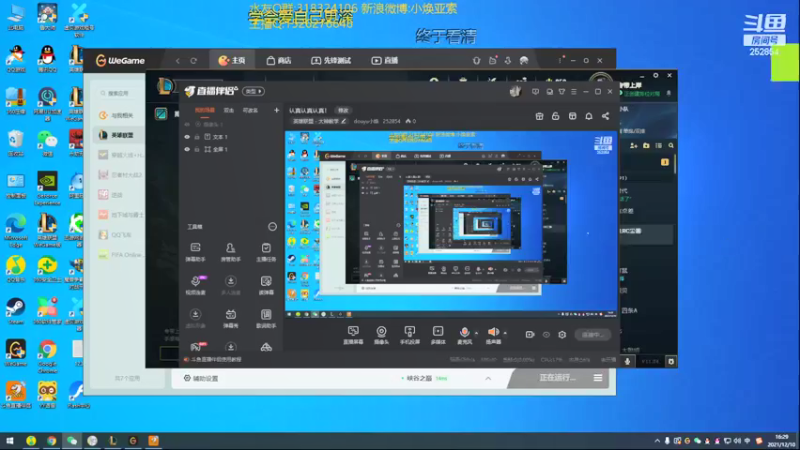Expand microphone options arrow

477,333
